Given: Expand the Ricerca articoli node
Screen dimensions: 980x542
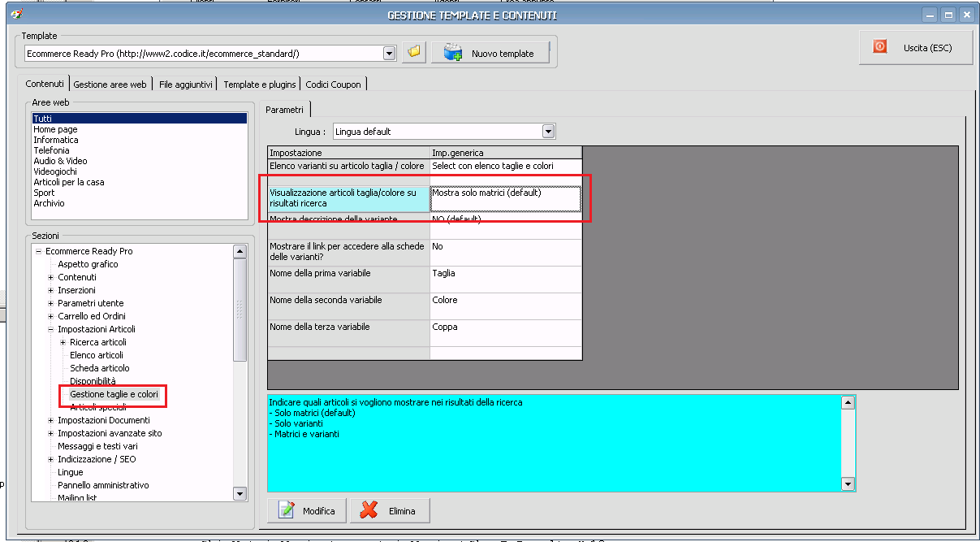Looking at the screenshot, I should [63, 342].
